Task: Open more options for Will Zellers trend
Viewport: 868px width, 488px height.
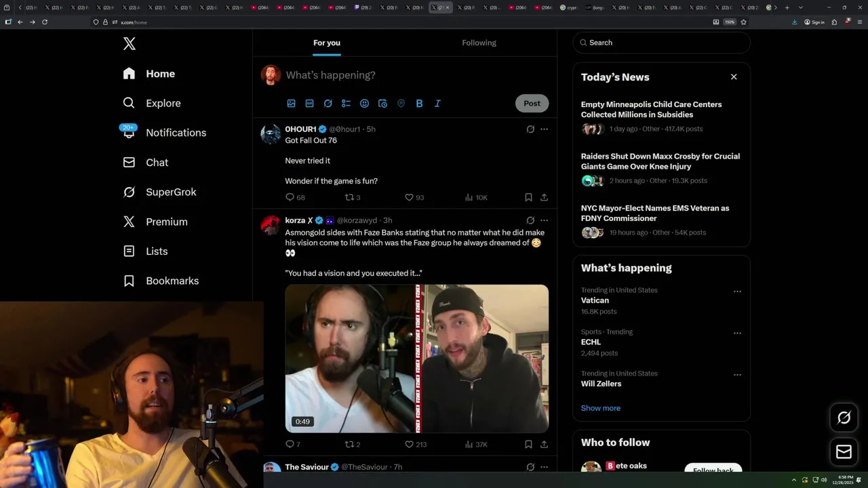Action: [737, 375]
